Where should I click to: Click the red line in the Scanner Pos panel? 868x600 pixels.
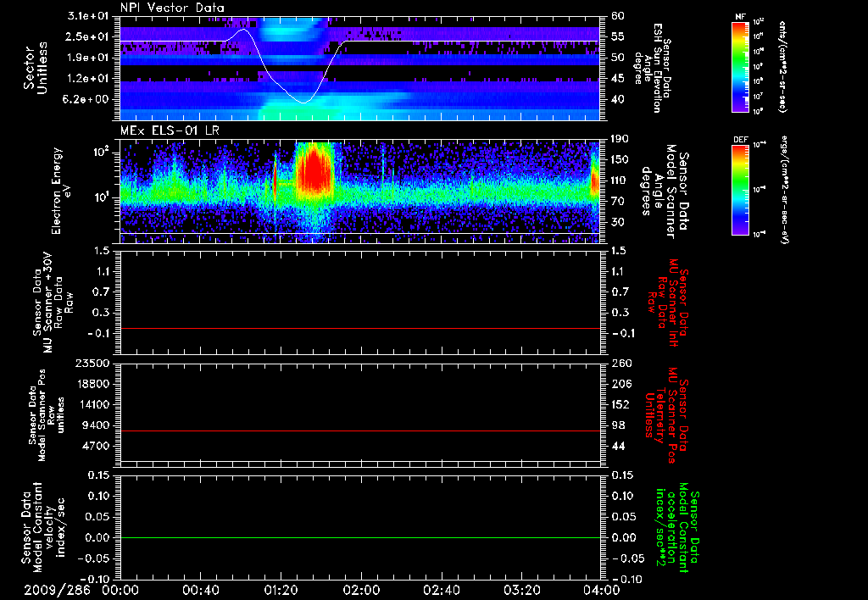[x=359, y=431]
